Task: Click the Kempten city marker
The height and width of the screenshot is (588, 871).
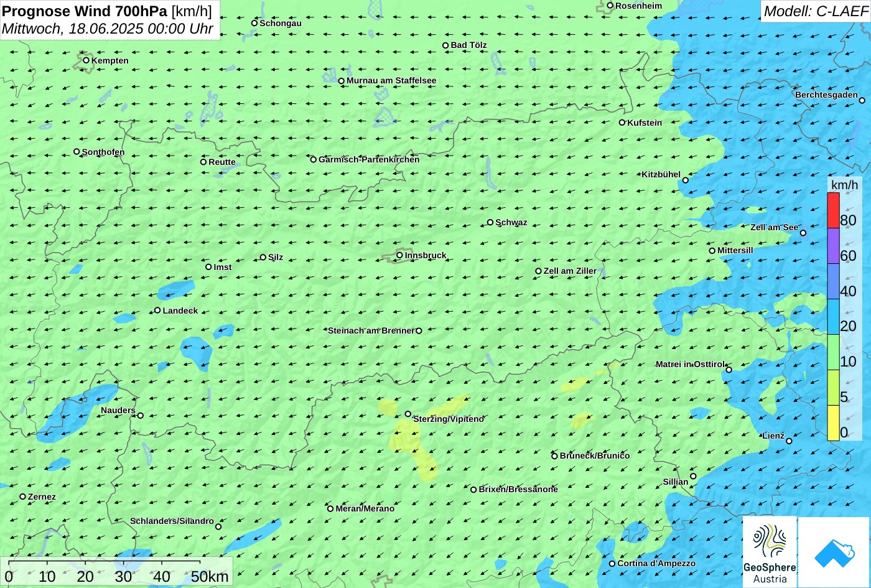Action: point(86,60)
